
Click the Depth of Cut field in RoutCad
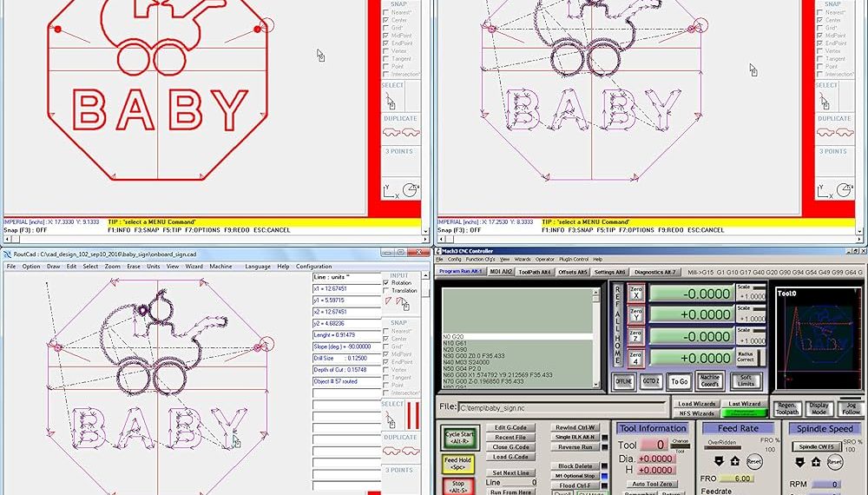pyautogui.click(x=345, y=369)
